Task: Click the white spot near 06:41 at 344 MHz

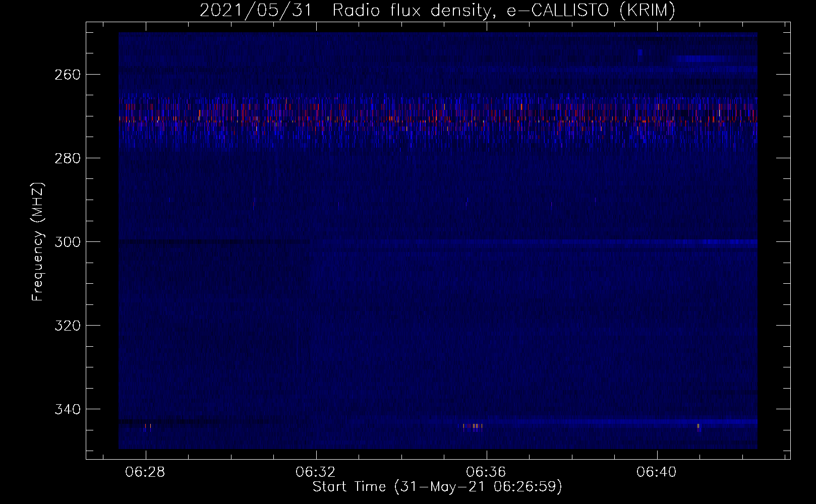Action: point(699,427)
